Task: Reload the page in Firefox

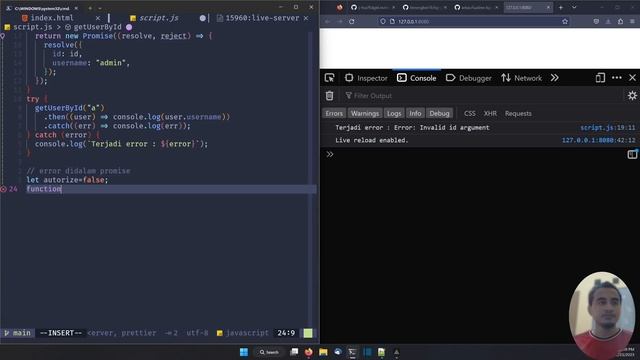Action: point(352,21)
